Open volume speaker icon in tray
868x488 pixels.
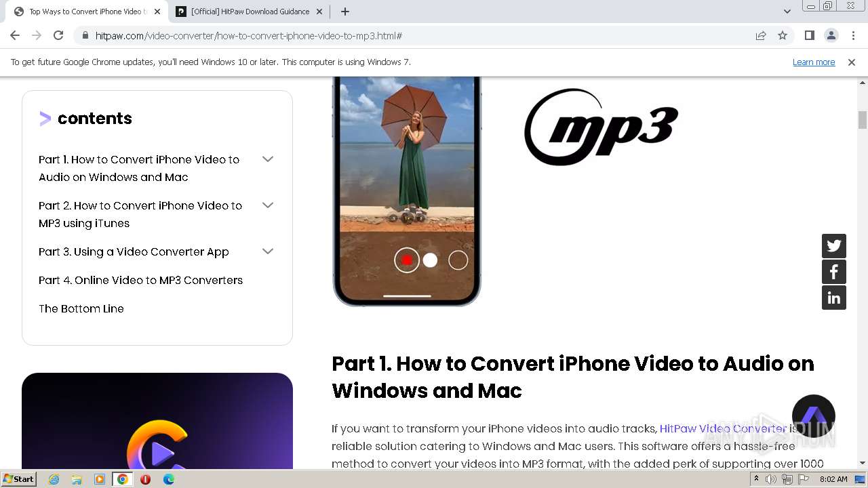click(771, 479)
